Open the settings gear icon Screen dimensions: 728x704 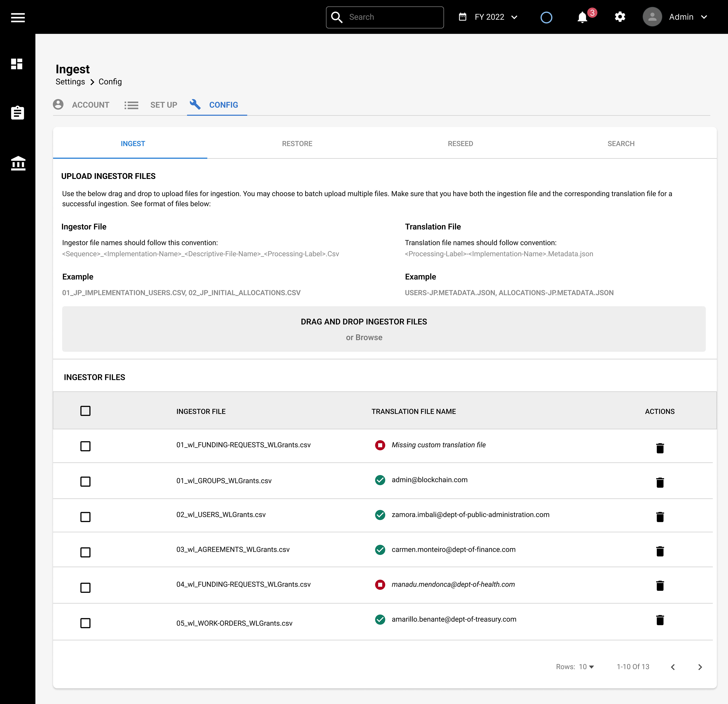[x=620, y=17]
